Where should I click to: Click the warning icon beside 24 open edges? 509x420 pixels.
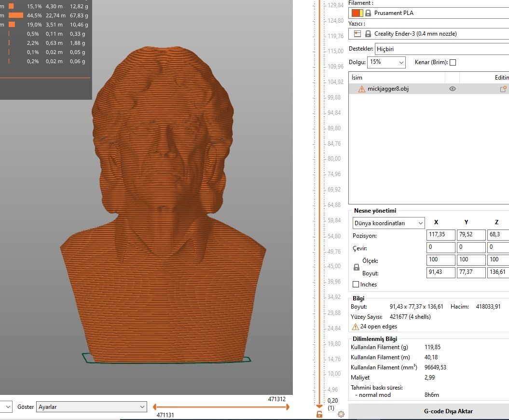[356, 326]
